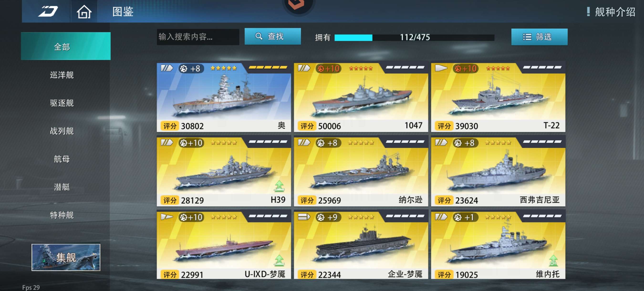The height and width of the screenshot is (291, 644).
Task: Select the 巡洋舰 category tab
Action: 62,75
